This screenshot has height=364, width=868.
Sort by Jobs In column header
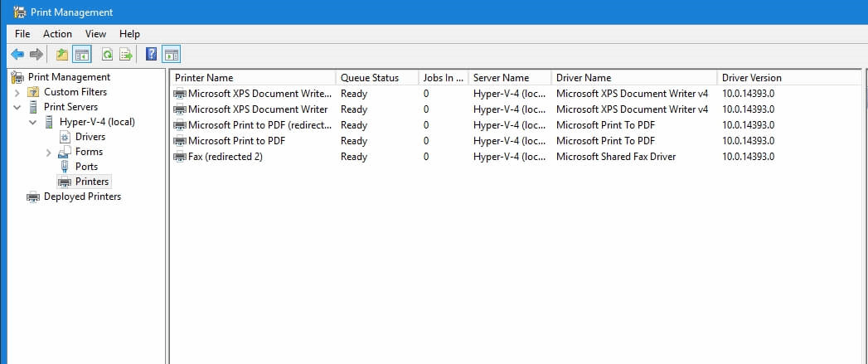[444, 78]
